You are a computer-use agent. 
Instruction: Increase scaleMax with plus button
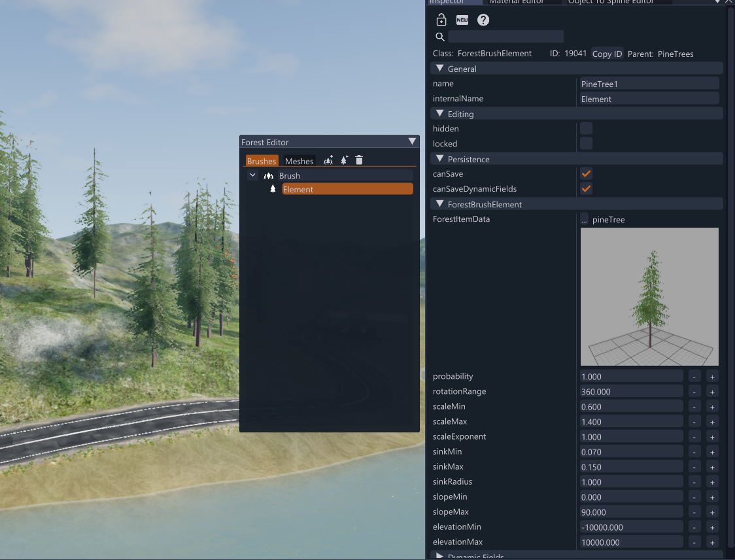click(712, 422)
